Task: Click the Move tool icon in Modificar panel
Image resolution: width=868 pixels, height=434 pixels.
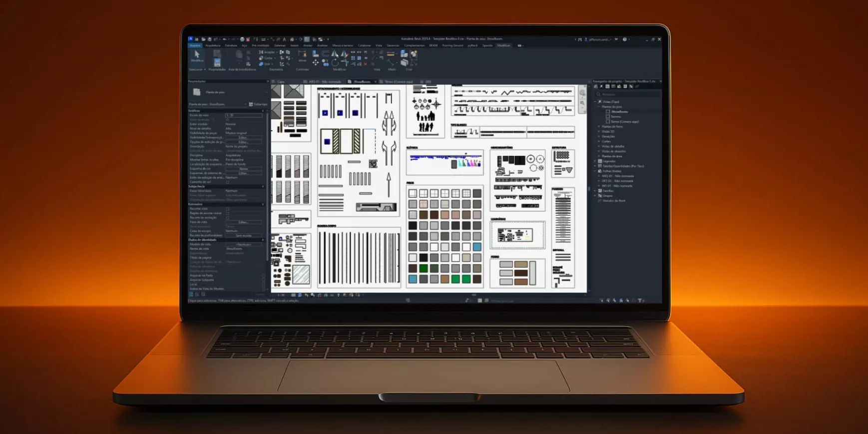Action: coord(315,63)
